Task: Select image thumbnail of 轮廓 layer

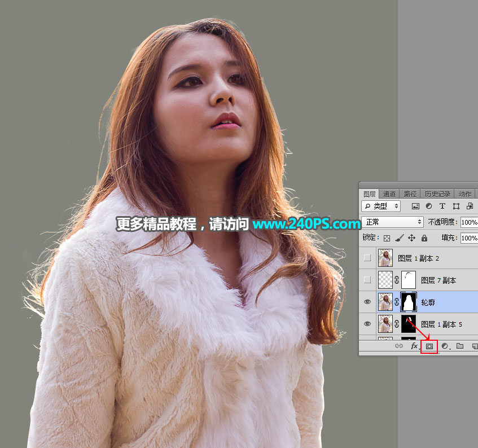Action: (x=385, y=302)
